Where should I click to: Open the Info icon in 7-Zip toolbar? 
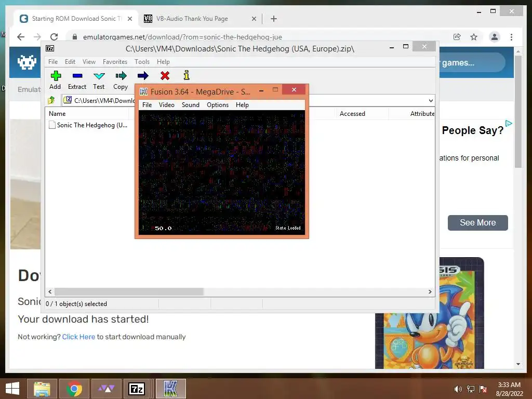pyautogui.click(x=187, y=75)
